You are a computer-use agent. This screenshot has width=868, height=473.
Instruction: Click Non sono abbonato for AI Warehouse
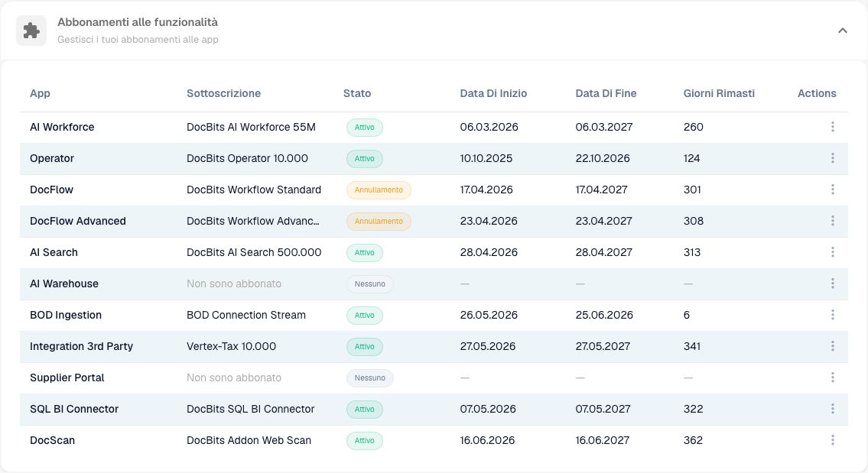(233, 283)
